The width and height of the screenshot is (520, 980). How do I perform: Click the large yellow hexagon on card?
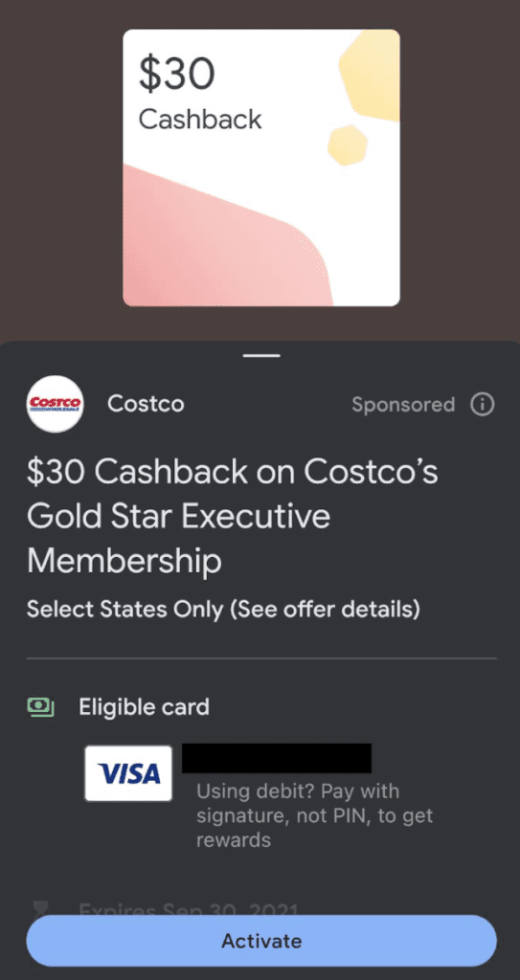click(x=370, y=76)
